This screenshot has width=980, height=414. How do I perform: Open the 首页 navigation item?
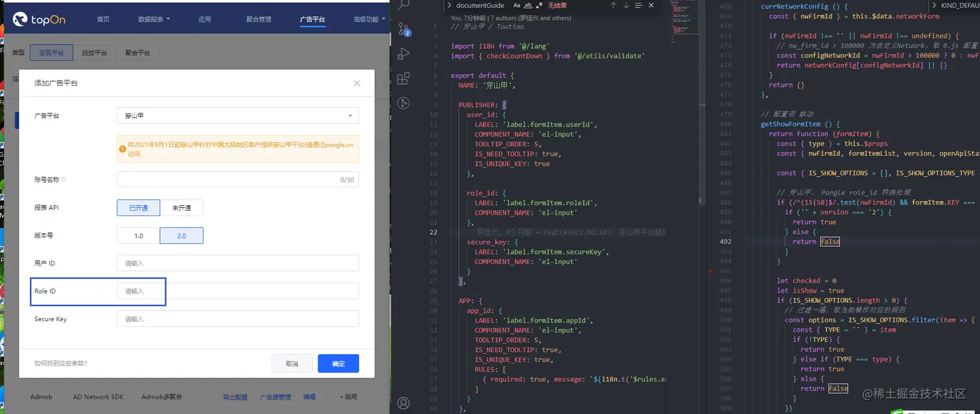click(x=104, y=19)
